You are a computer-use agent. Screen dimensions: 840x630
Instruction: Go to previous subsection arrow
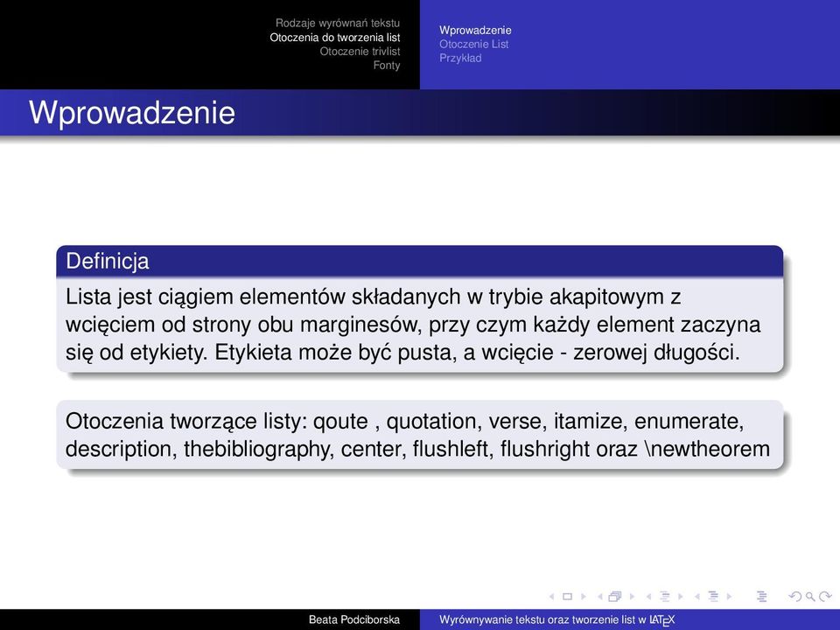click(x=648, y=597)
